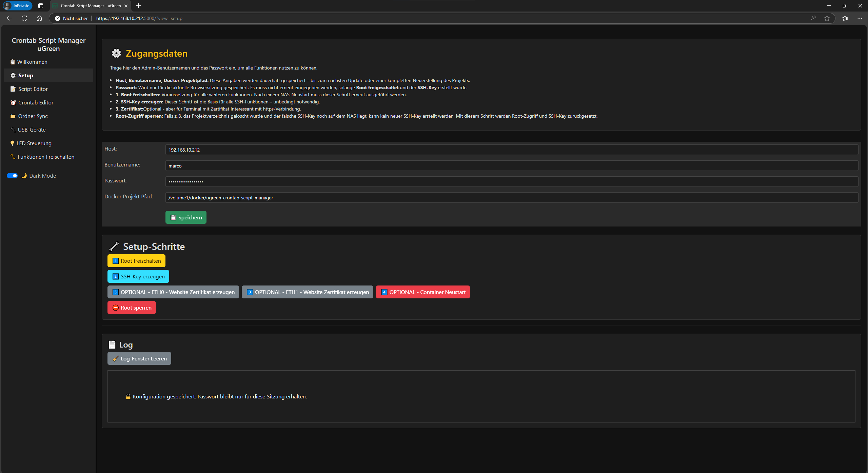Open Crontab Editor from sidebar
This screenshot has height=473, width=868.
tap(48, 102)
